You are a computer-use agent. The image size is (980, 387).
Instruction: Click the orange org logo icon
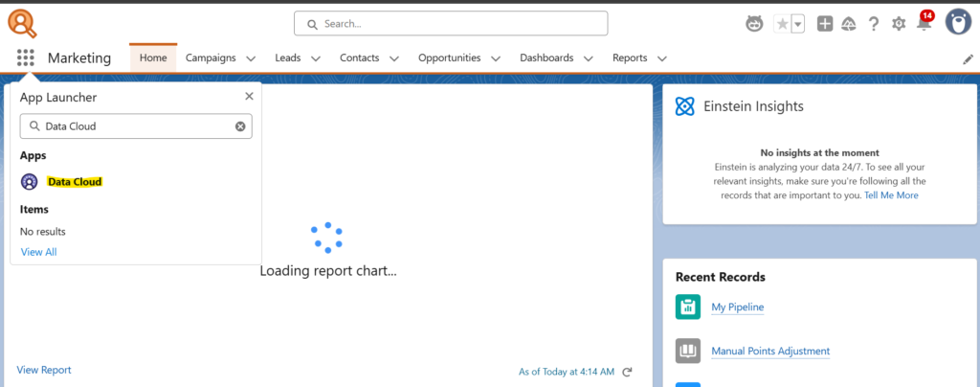[x=23, y=24]
